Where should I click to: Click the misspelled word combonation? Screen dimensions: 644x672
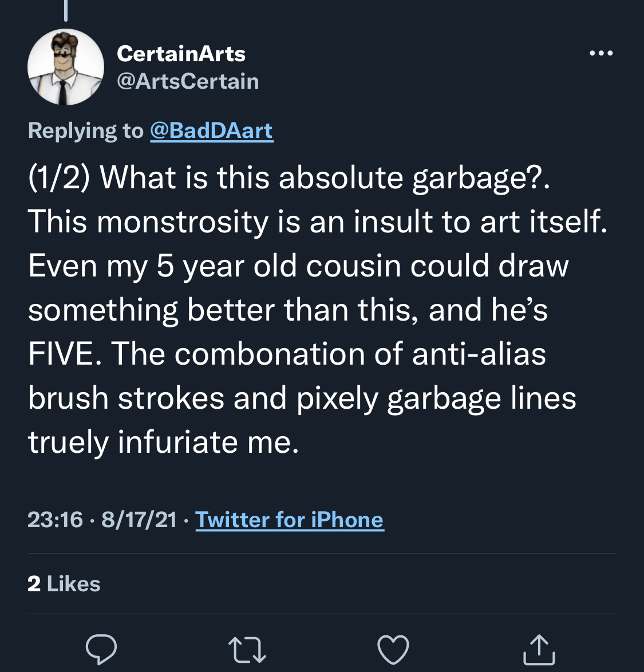[270, 354]
